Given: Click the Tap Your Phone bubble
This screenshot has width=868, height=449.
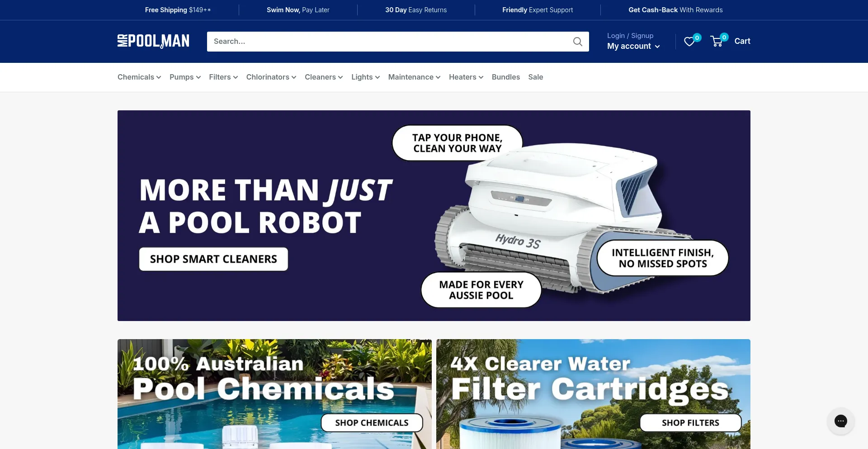Looking at the screenshot, I should [457, 143].
